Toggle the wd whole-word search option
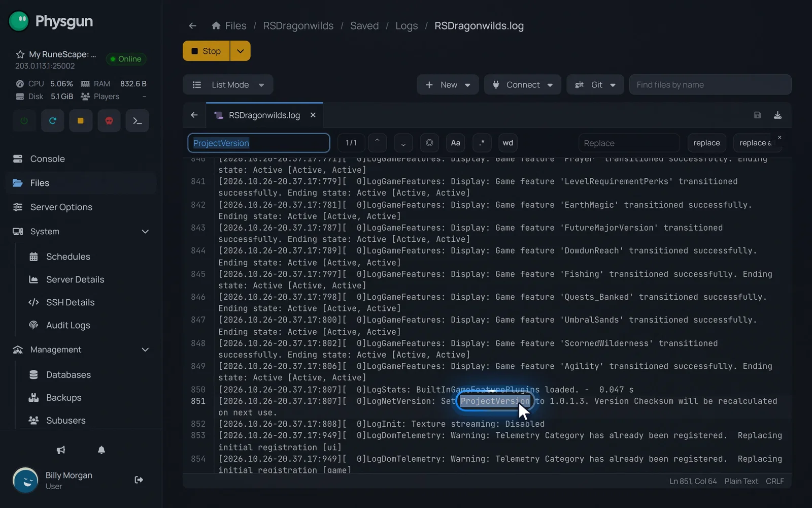 508,143
